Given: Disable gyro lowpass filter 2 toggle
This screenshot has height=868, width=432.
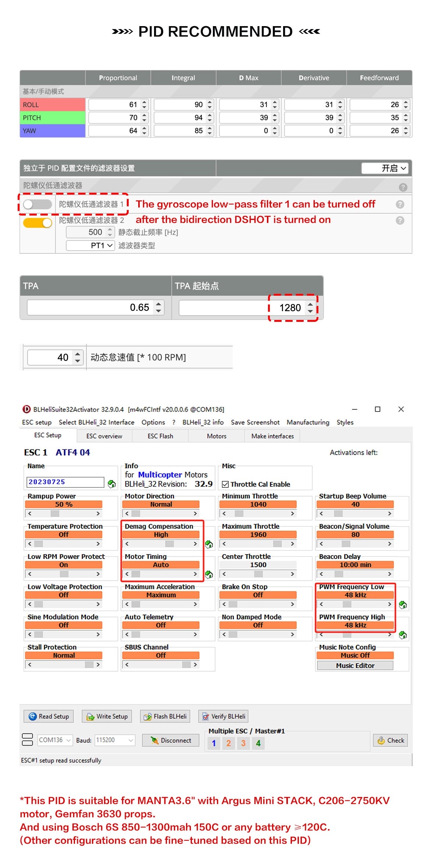Looking at the screenshot, I should (x=38, y=223).
